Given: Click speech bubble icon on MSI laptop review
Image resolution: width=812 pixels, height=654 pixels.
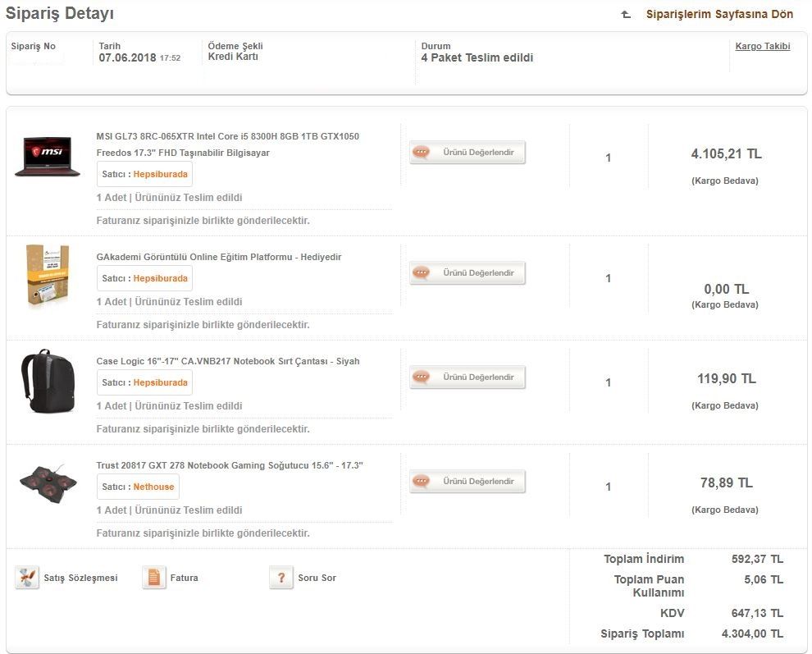Looking at the screenshot, I should click(x=422, y=153).
